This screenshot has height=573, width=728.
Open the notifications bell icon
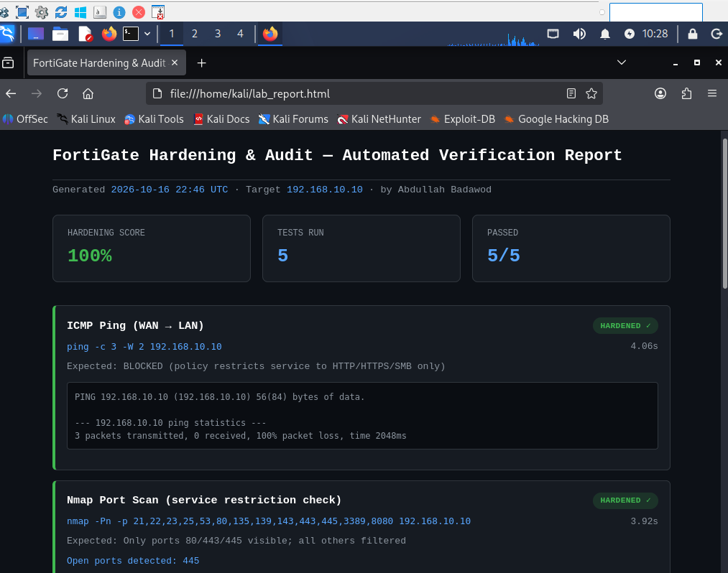pyautogui.click(x=605, y=34)
